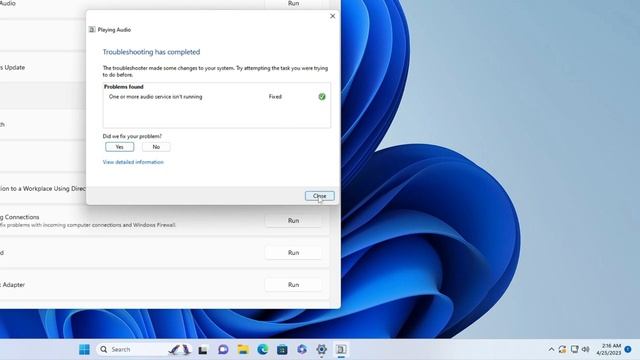Select "One or more audio service isn't running" row

click(217, 97)
